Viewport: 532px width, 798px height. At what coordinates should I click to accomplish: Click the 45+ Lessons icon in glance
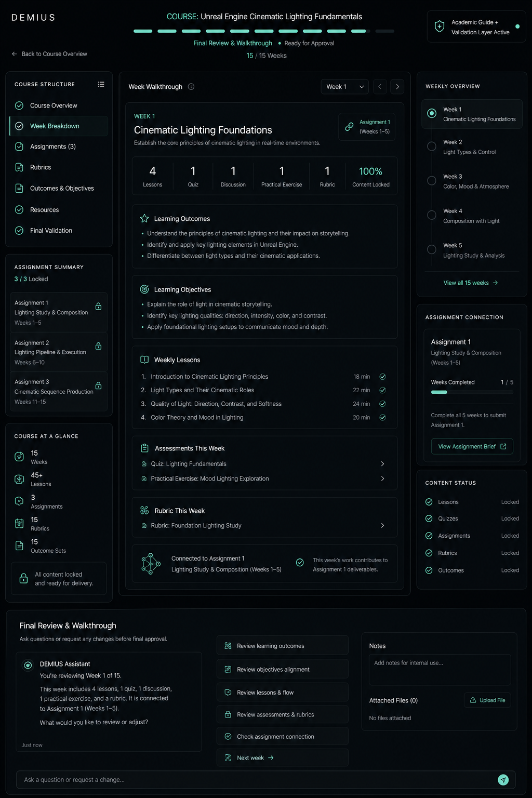coord(19,479)
